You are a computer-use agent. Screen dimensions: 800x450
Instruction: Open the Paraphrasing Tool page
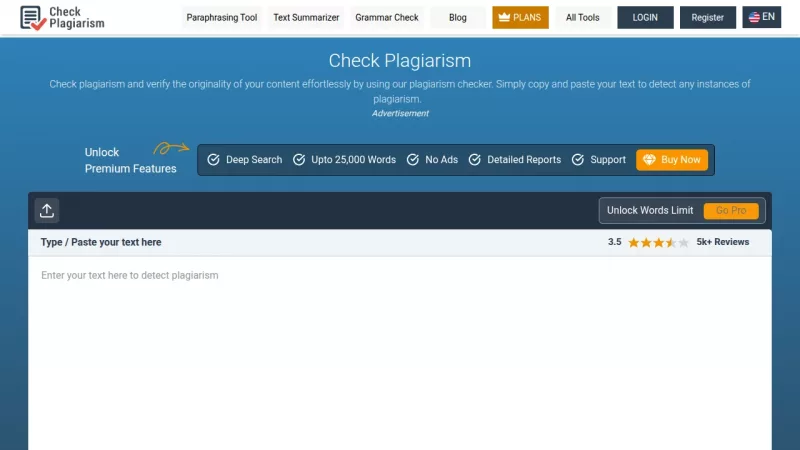(x=221, y=17)
